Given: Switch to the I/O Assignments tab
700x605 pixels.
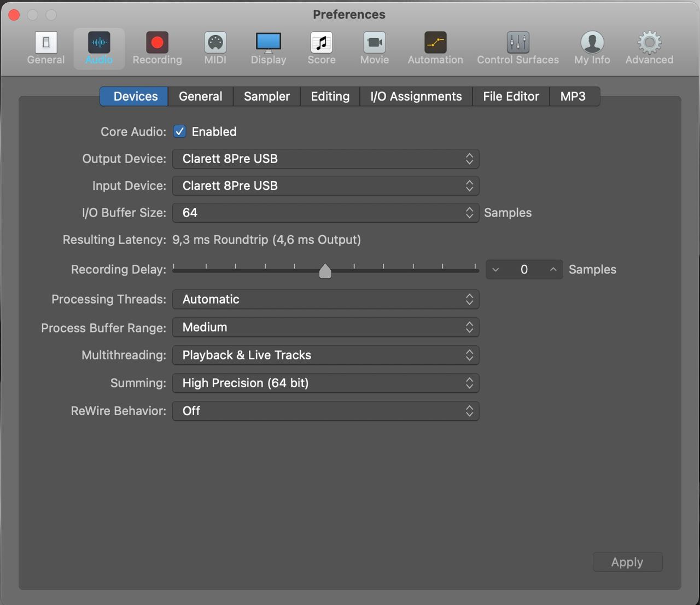Looking at the screenshot, I should (x=416, y=96).
